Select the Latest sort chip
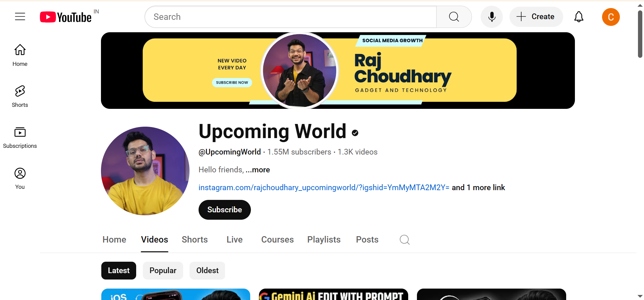 tap(119, 270)
